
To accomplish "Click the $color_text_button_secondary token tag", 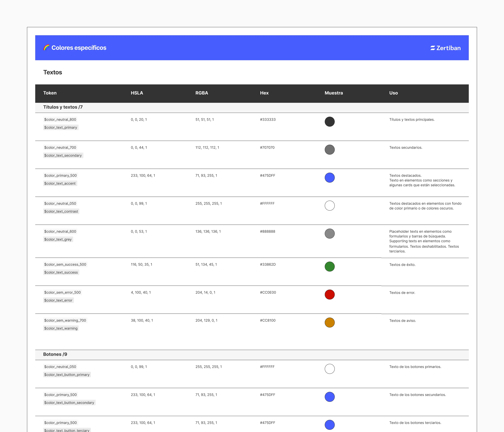I will click(x=69, y=403).
